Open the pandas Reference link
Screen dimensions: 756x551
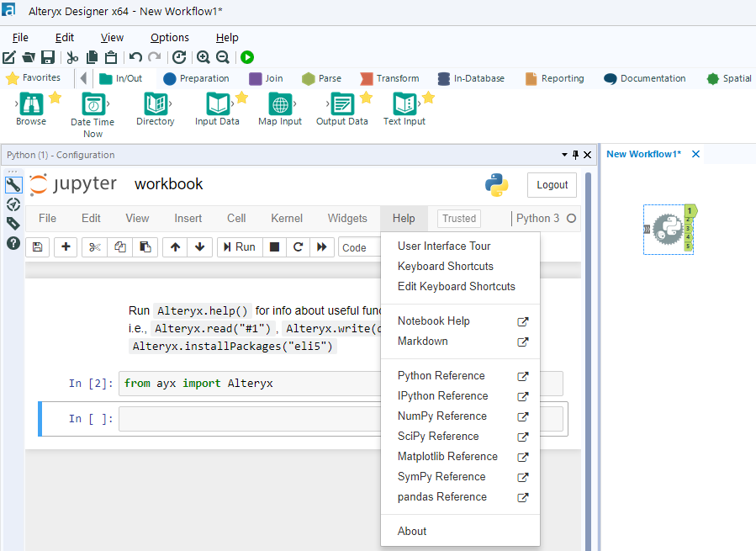tap(442, 496)
